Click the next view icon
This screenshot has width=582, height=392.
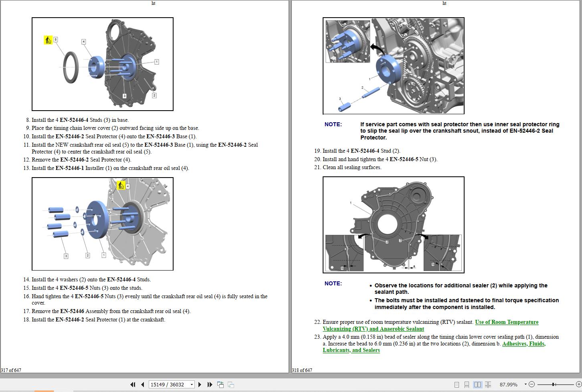(x=231, y=384)
